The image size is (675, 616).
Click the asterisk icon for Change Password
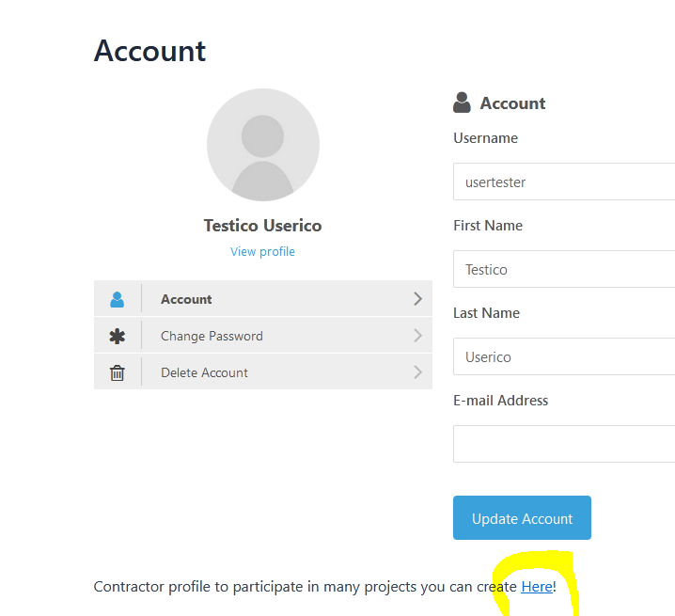[x=118, y=336]
